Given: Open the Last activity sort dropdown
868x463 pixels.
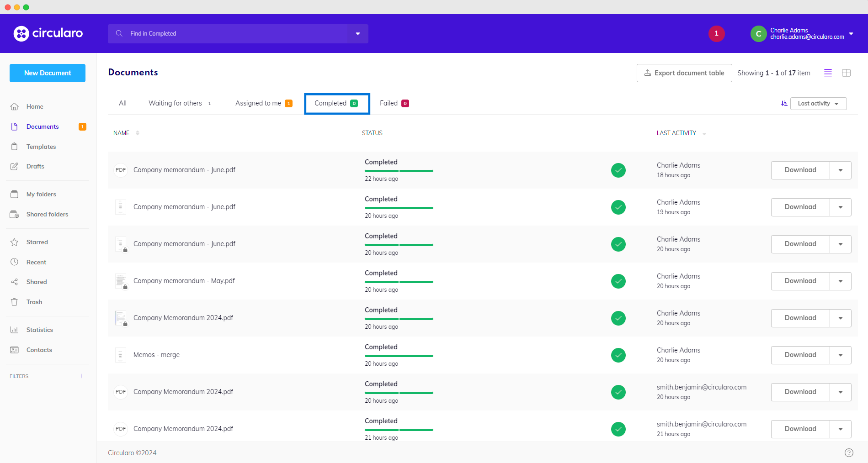Looking at the screenshot, I should [818, 104].
